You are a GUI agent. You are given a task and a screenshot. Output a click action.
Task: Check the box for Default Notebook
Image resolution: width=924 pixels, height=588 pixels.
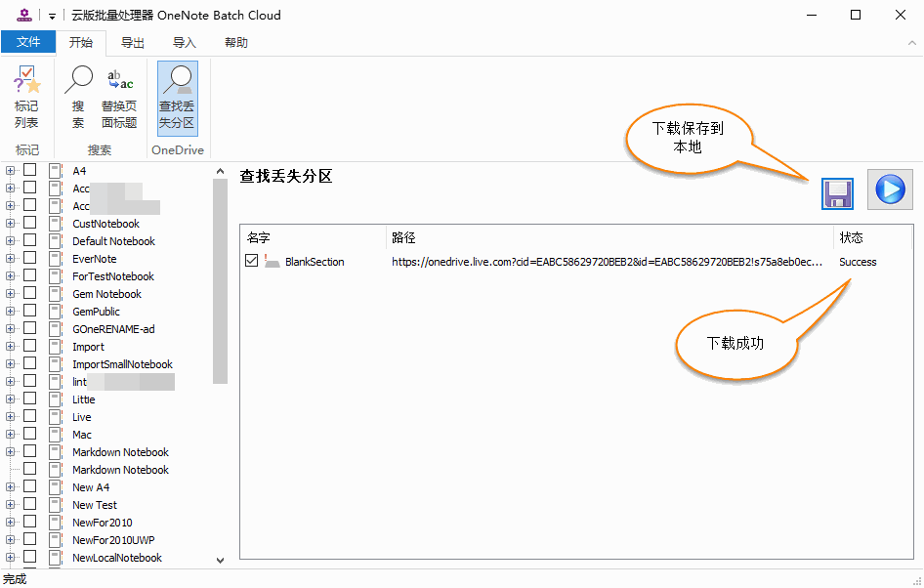pyautogui.click(x=29, y=241)
